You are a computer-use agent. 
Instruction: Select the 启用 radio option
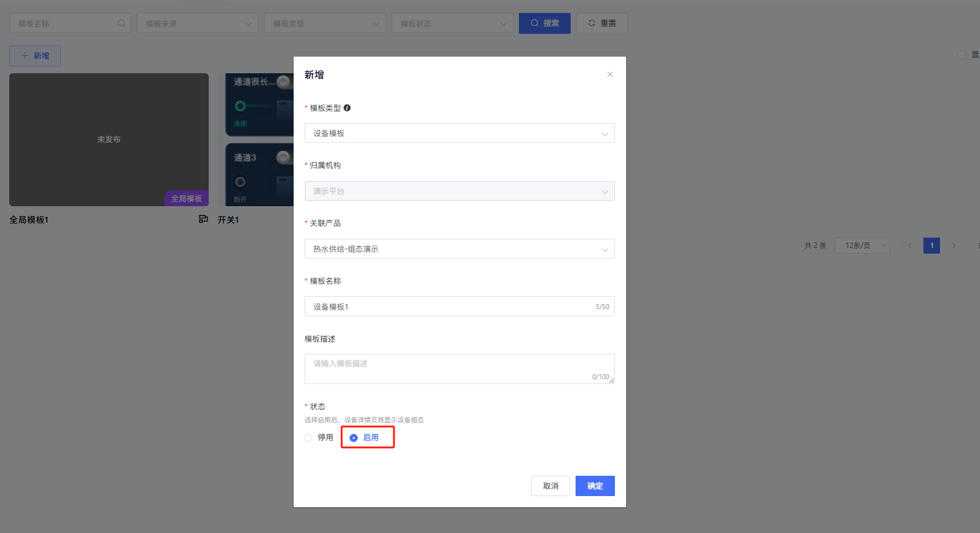(354, 438)
